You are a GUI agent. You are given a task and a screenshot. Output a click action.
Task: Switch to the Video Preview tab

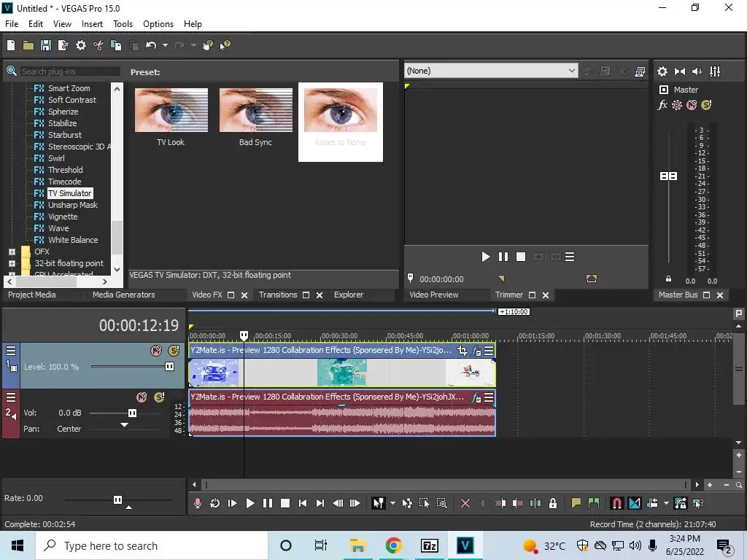point(434,295)
